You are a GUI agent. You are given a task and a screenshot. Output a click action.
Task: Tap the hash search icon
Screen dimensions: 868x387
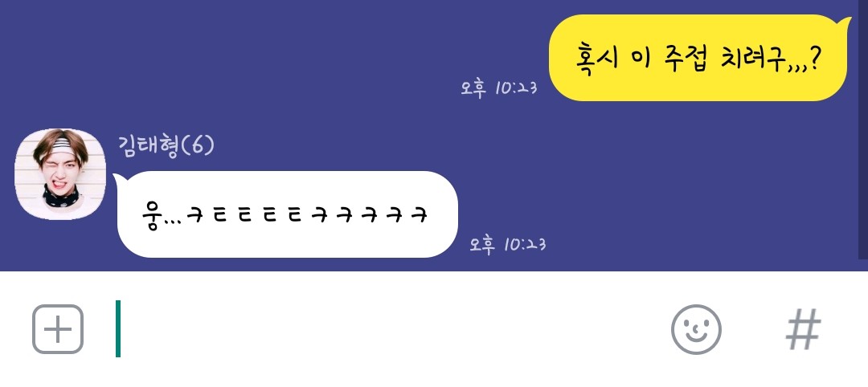tap(804, 329)
